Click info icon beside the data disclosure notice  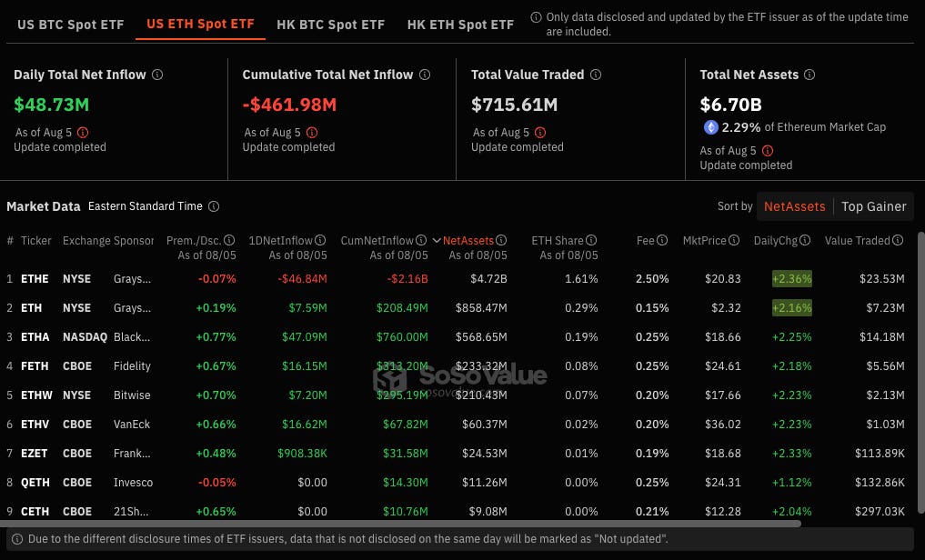point(536,17)
